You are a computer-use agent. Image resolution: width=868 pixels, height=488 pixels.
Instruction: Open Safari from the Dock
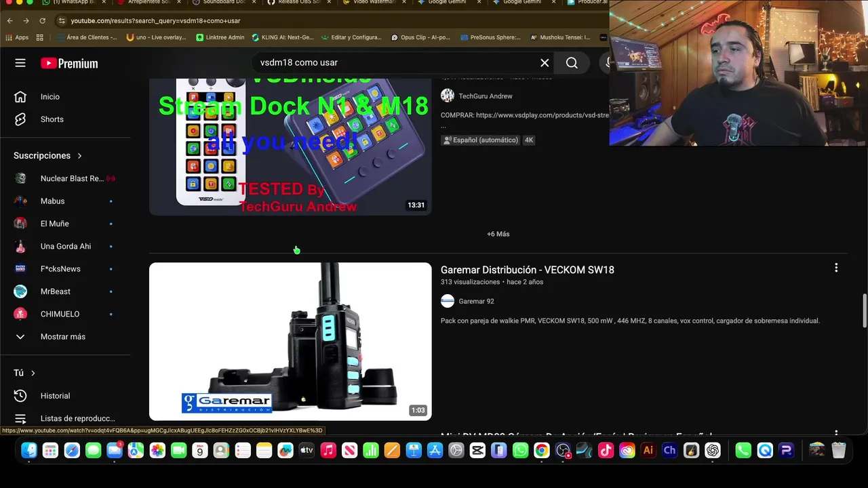(x=72, y=450)
